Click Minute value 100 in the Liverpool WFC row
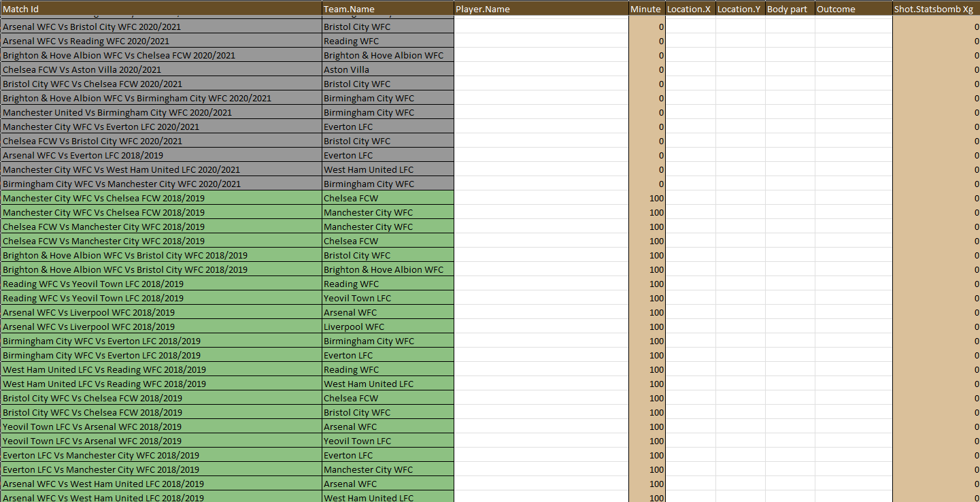 647,327
